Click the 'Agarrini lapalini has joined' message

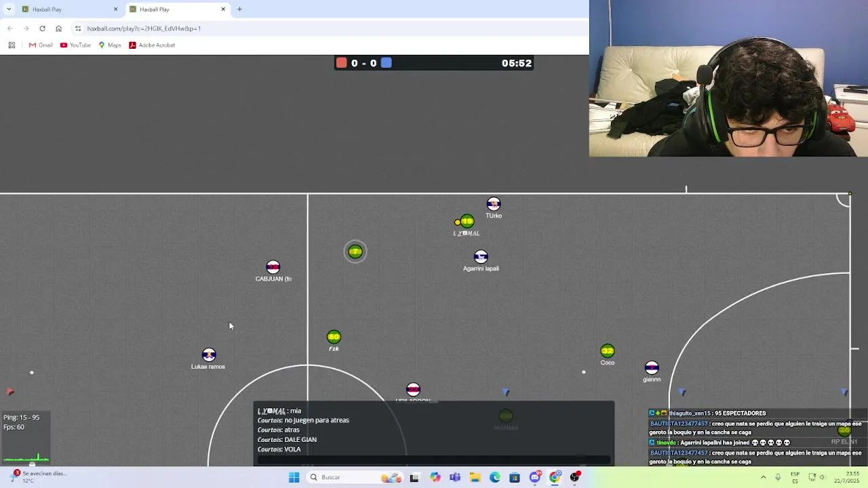pyautogui.click(x=720, y=443)
